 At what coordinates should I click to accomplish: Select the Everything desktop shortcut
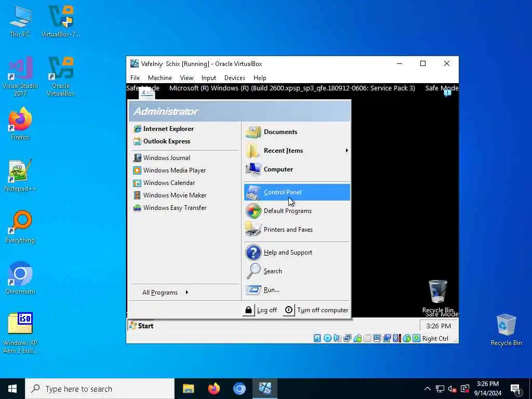[x=20, y=227]
